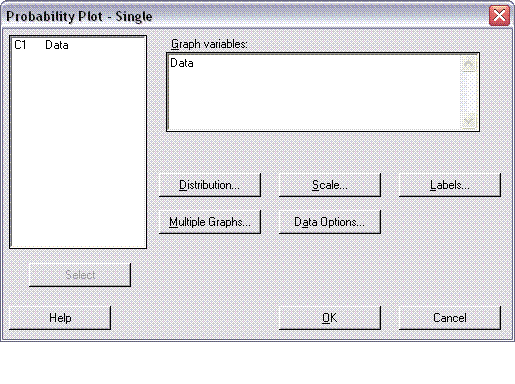Open Data Options dialog

click(x=330, y=222)
